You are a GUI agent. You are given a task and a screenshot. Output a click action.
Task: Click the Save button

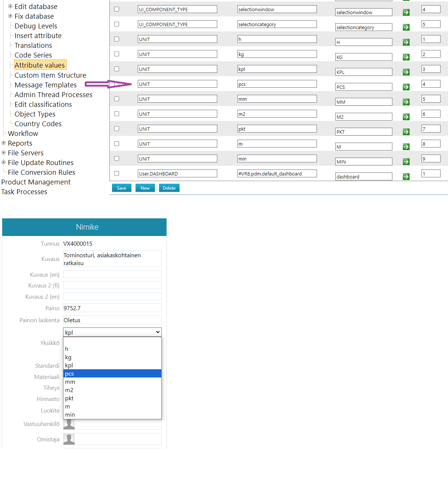(x=121, y=188)
